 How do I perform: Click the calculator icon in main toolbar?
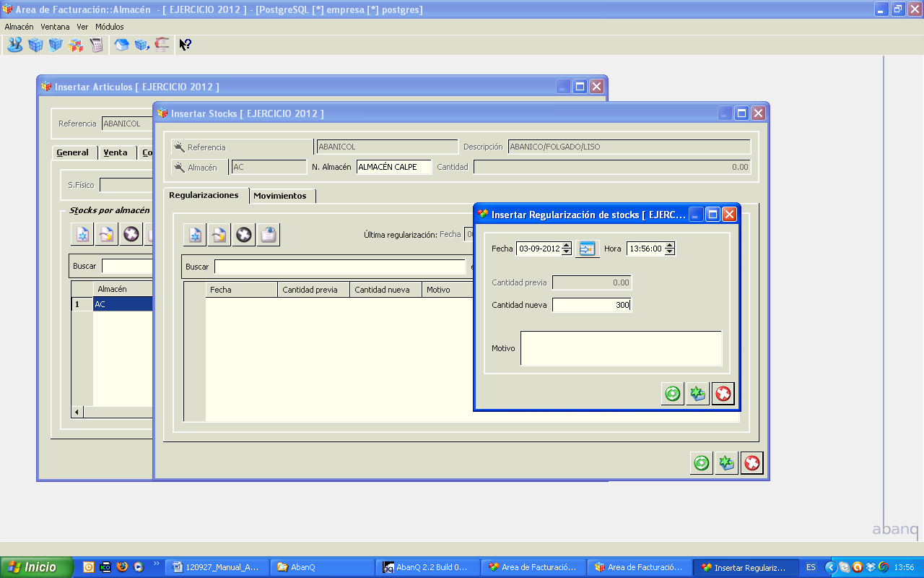(x=96, y=45)
